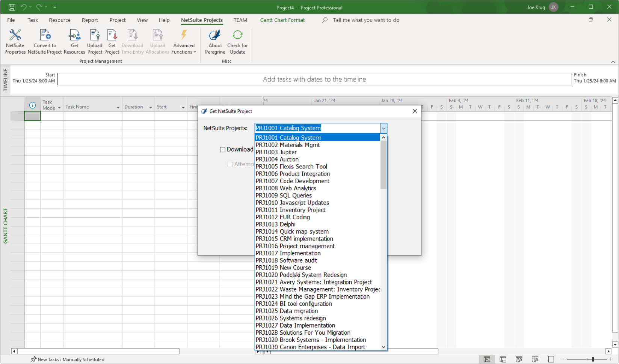Open the File menu
This screenshot has height=364, width=619.
[x=11, y=20]
